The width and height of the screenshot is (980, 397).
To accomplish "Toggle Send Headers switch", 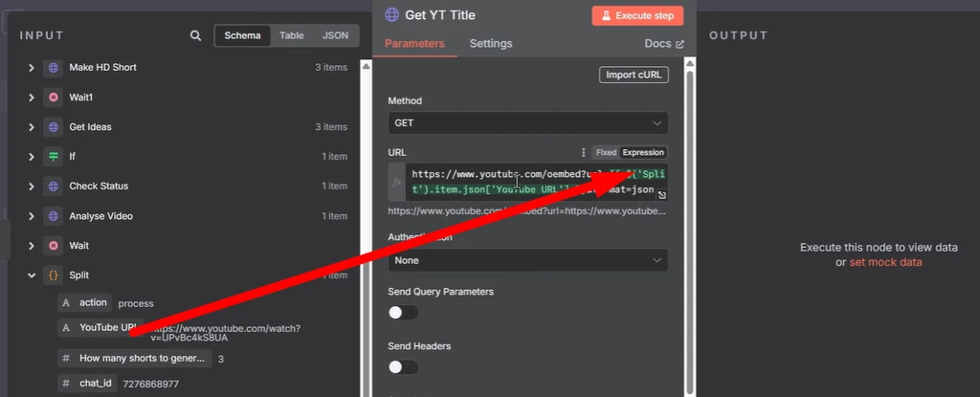I will click(x=403, y=367).
